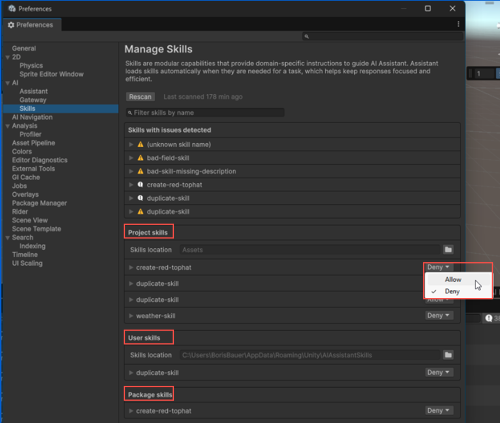Focus the Filter skills by name field
Image resolution: width=500 pixels, height=423 pixels.
click(x=205, y=113)
